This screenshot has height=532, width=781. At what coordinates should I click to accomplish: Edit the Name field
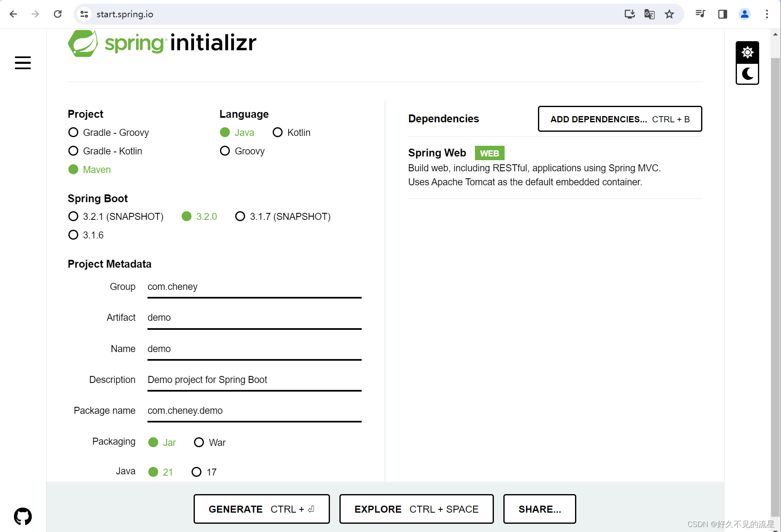255,349
